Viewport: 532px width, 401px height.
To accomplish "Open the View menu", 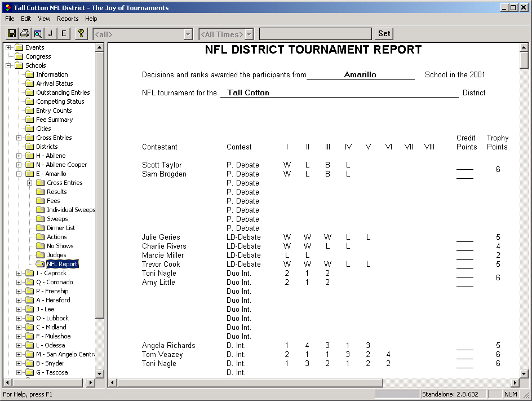I will click(43, 19).
